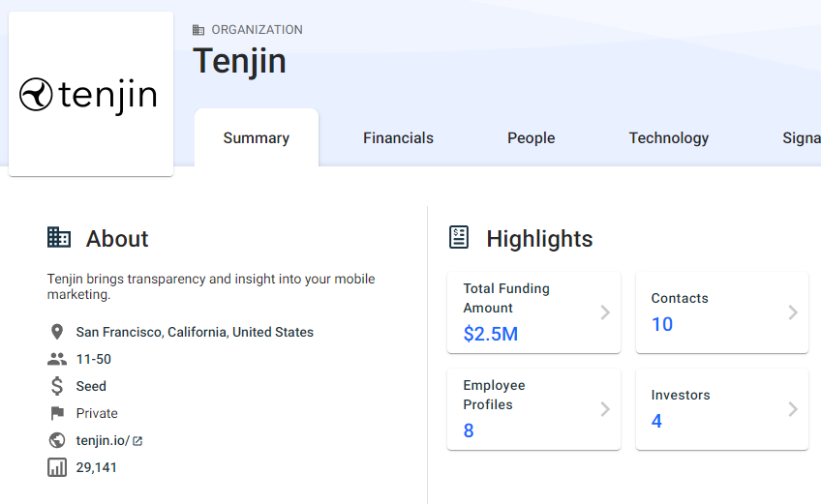Expand the Investors card chevron
Screen dimensions: 821x504
click(x=793, y=409)
